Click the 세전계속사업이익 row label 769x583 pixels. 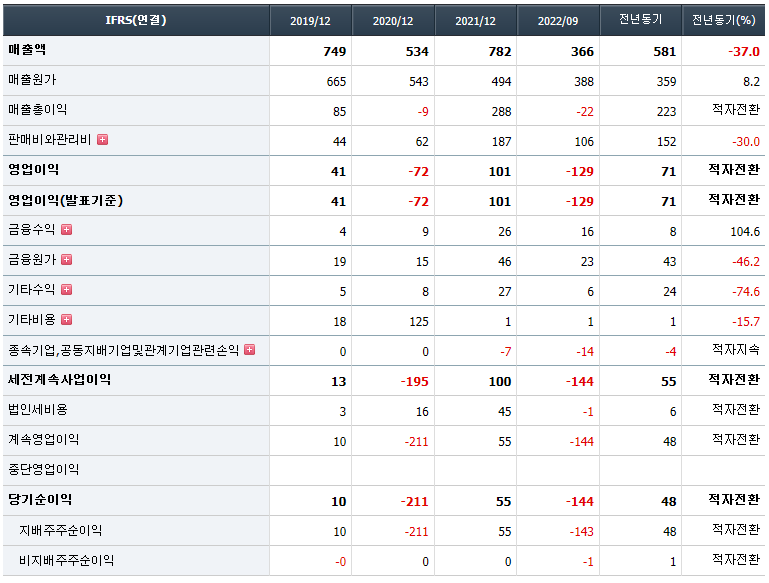59,380
